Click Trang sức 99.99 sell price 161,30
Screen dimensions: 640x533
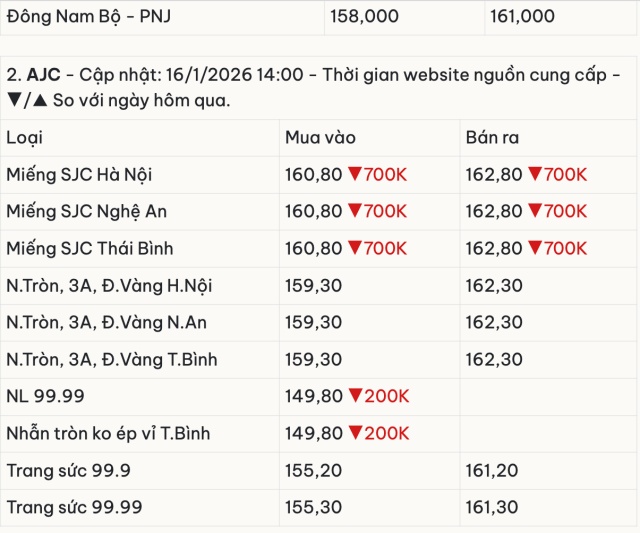pyautogui.click(x=492, y=507)
